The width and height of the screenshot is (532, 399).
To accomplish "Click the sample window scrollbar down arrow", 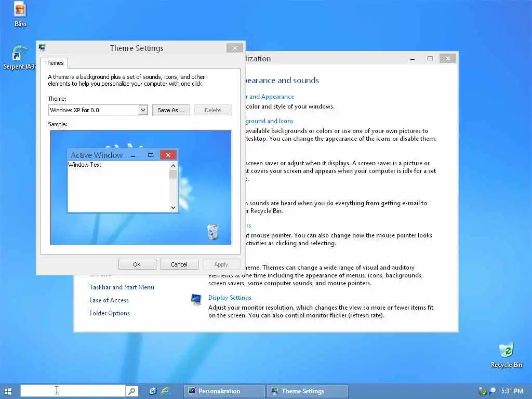I will [174, 208].
